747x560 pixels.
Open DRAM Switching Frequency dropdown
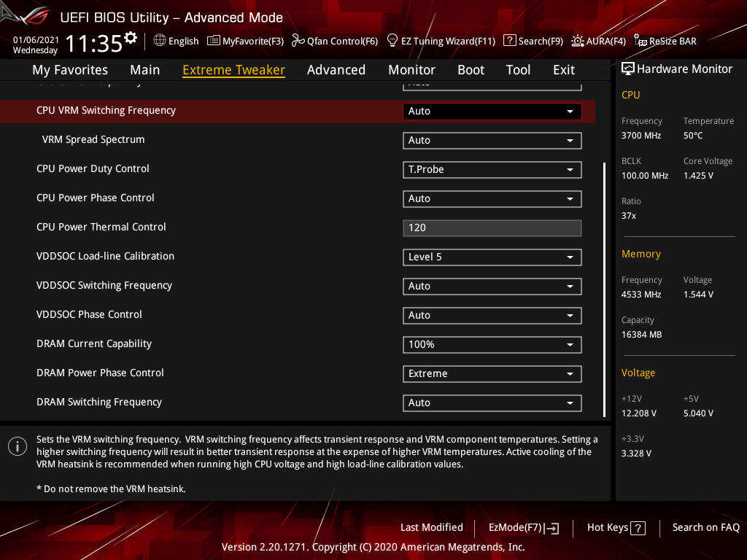tap(492, 402)
